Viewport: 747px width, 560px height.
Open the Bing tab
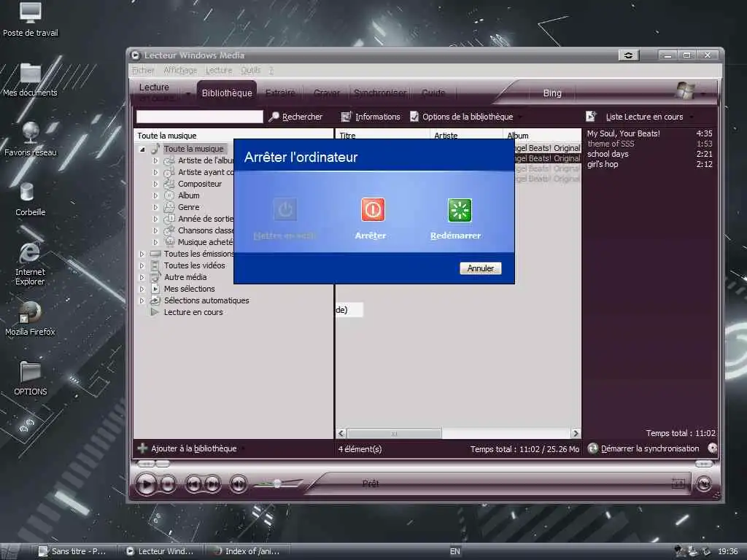pyautogui.click(x=552, y=93)
